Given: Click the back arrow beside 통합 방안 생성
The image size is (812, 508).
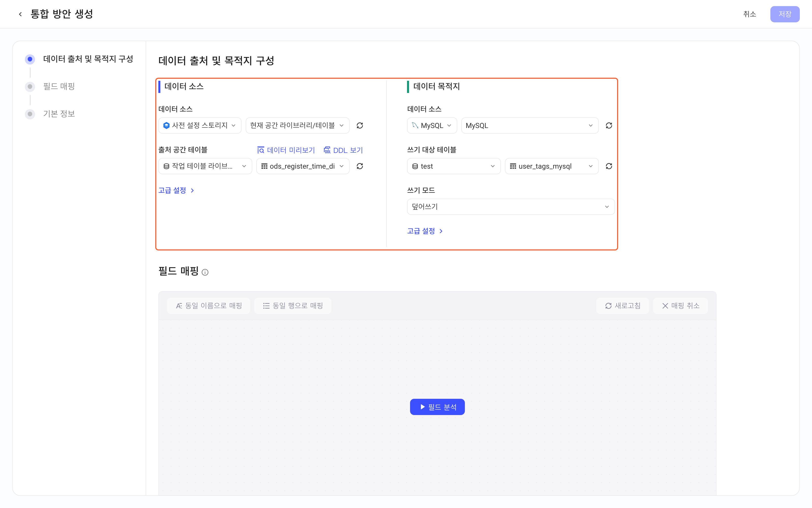Looking at the screenshot, I should pyautogui.click(x=21, y=14).
